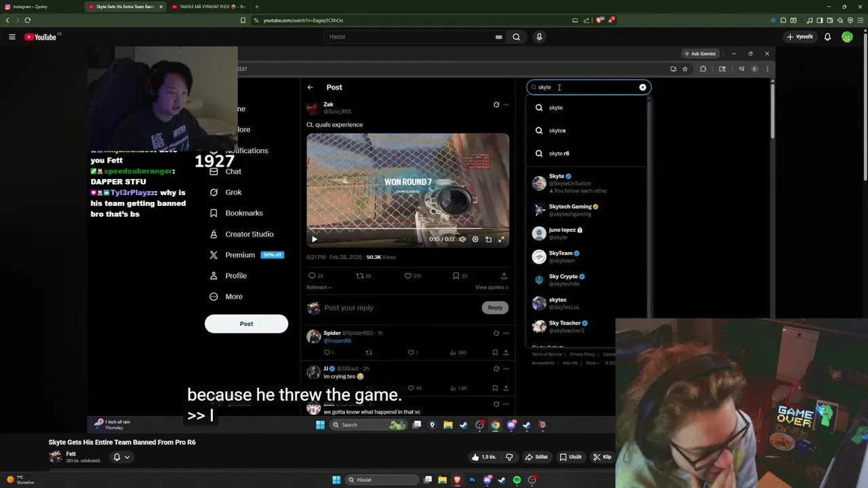This screenshot has height=488, width=868.
Task: Open Fett channel name link
Action: pos(71,453)
